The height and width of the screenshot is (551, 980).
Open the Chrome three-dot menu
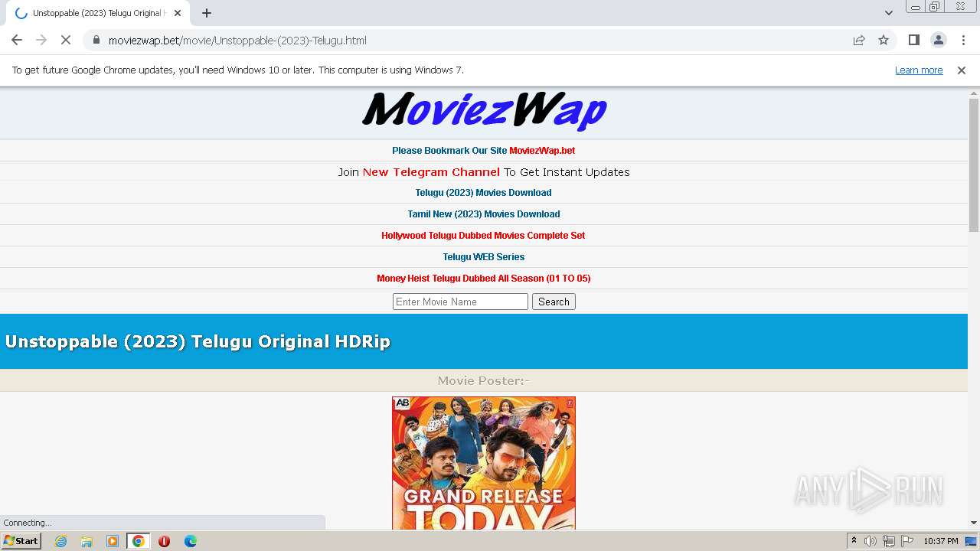point(963,40)
